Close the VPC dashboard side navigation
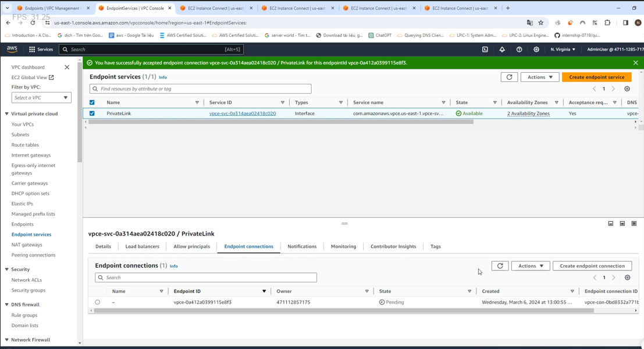 pyautogui.click(x=67, y=67)
